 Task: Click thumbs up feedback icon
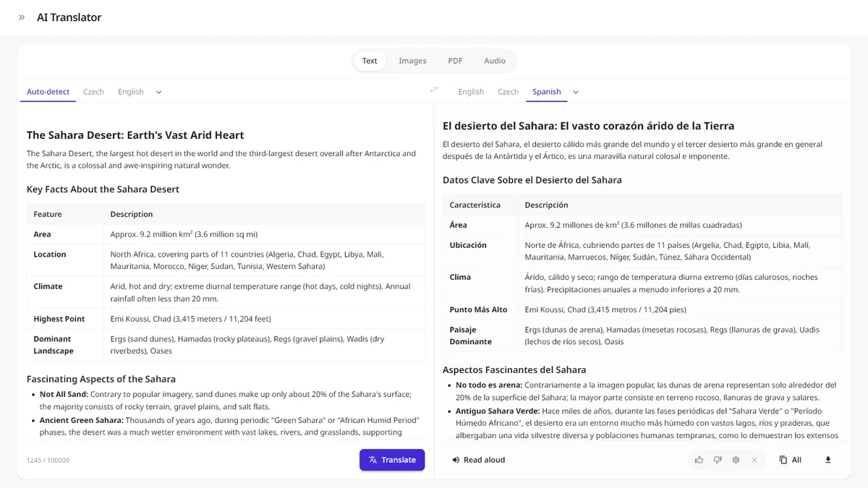point(699,460)
